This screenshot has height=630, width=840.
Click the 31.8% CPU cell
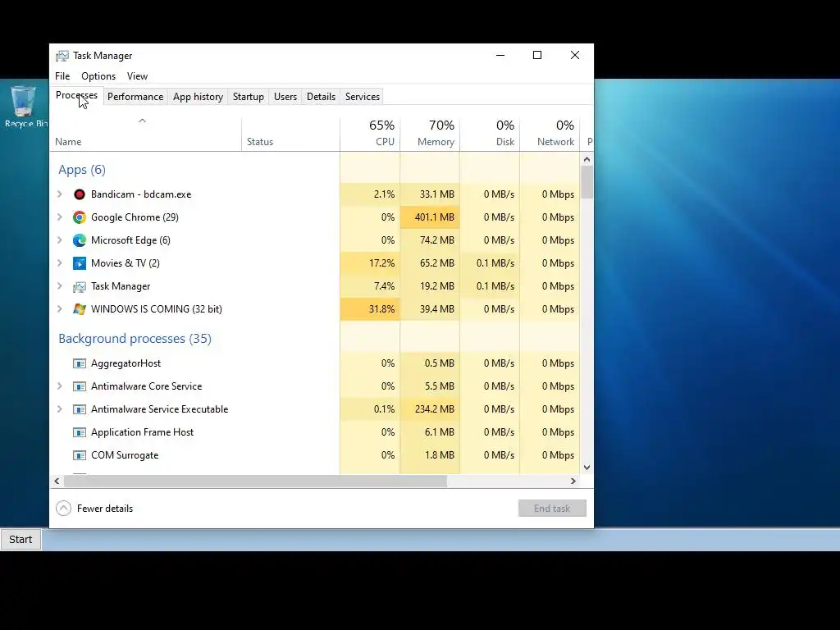pos(370,309)
